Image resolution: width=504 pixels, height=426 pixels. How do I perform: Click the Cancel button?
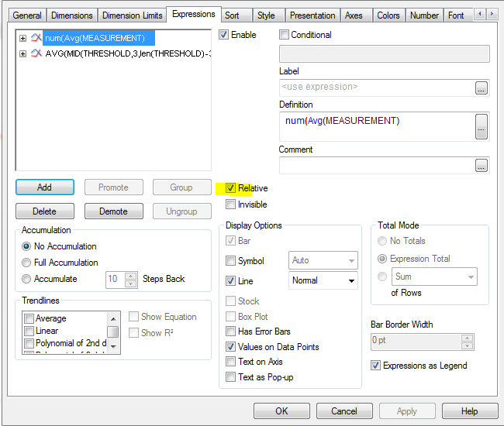coord(344,411)
